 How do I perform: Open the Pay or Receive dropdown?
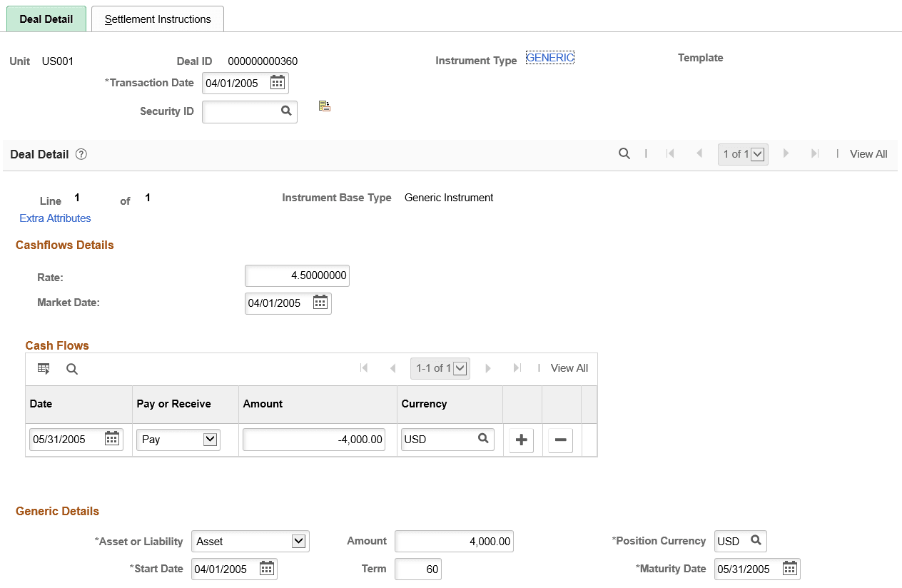(209, 439)
